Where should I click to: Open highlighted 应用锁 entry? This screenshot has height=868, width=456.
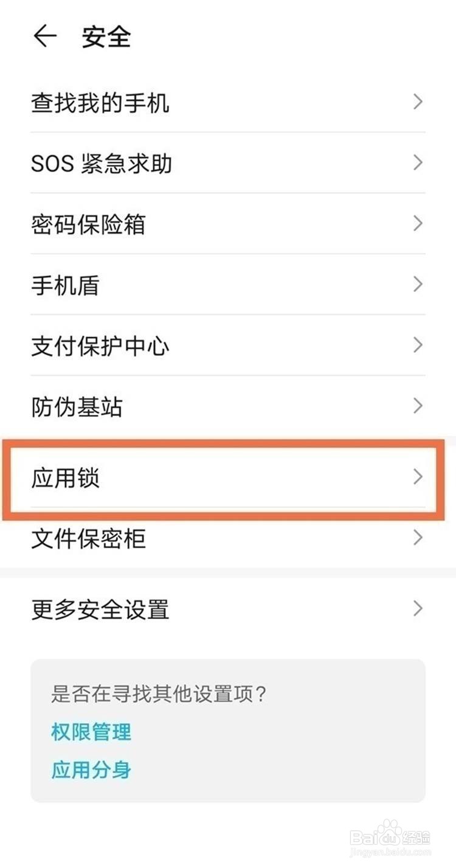[x=228, y=478]
